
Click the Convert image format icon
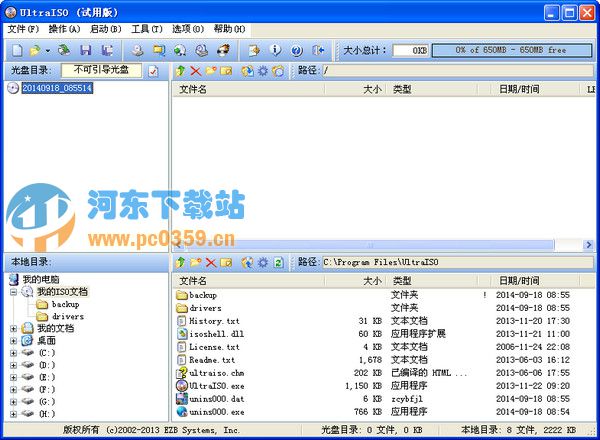(159, 50)
